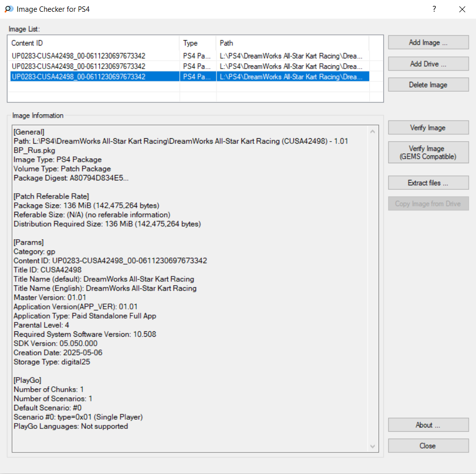Open the About dialog
Viewport: 476px width, 474px height.
coord(428,425)
